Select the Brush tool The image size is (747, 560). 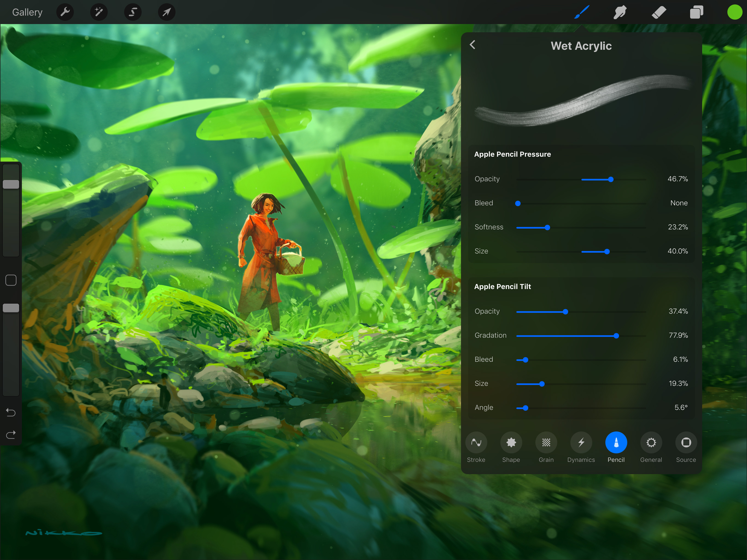582,12
